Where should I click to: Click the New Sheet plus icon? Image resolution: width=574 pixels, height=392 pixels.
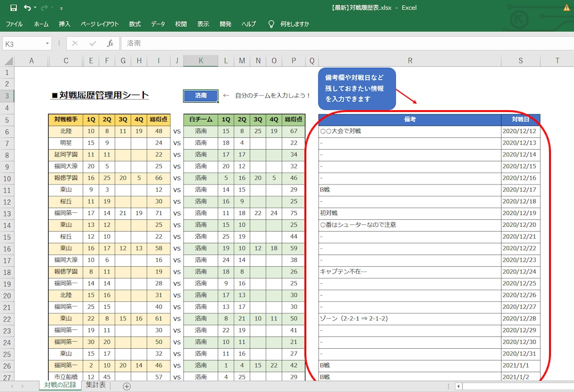click(x=127, y=386)
